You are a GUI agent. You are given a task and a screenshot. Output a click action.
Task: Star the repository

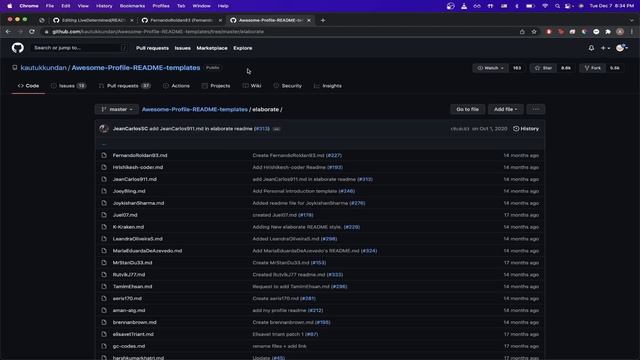click(x=543, y=68)
